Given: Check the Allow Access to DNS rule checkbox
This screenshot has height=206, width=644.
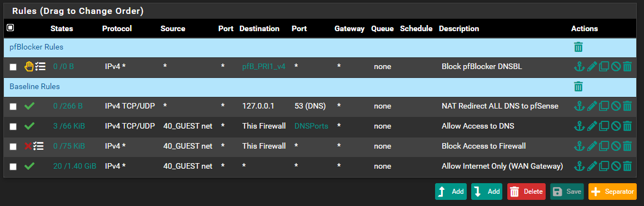Looking at the screenshot, I should pos(13,126).
